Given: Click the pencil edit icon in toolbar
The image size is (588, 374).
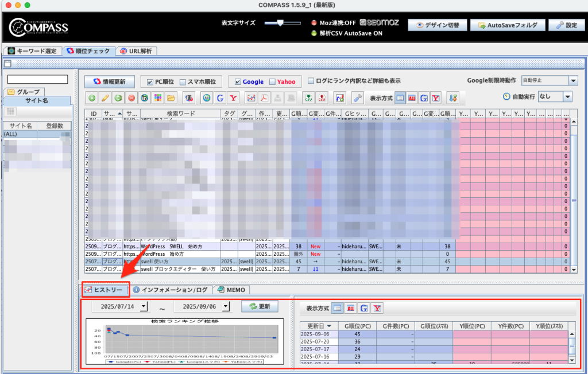Looking at the screenshot, I should point(105,98).
